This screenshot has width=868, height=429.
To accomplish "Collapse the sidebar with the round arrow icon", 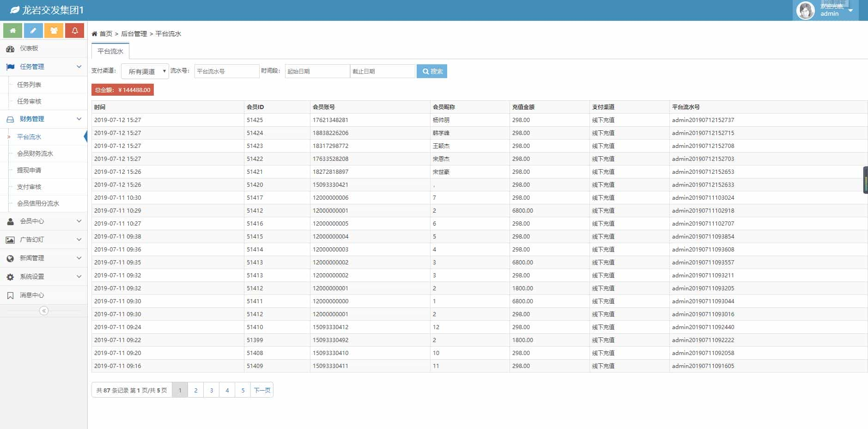I will click(x=44, y=311).
